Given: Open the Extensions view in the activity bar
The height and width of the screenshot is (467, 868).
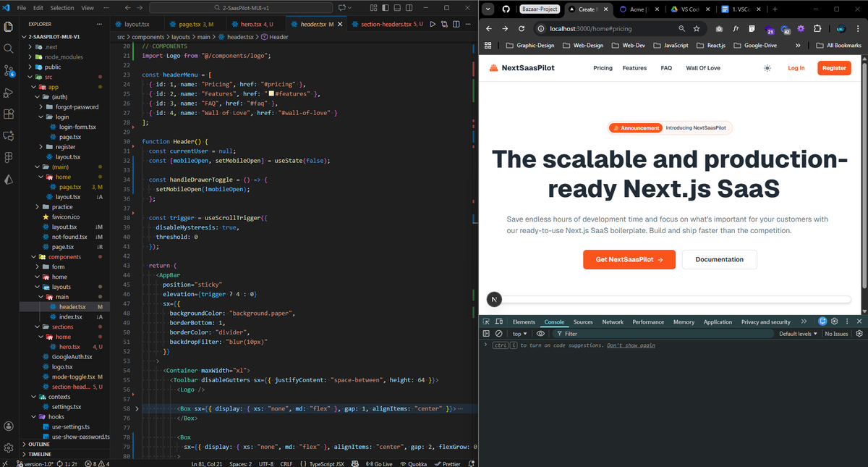Looking at the screenshot, I should [x=8, y=112].
